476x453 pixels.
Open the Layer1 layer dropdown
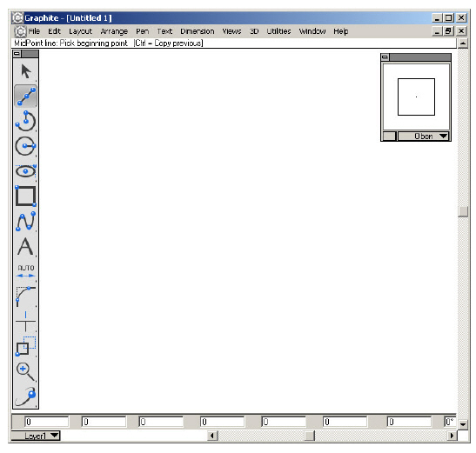(x=35, y=436)
